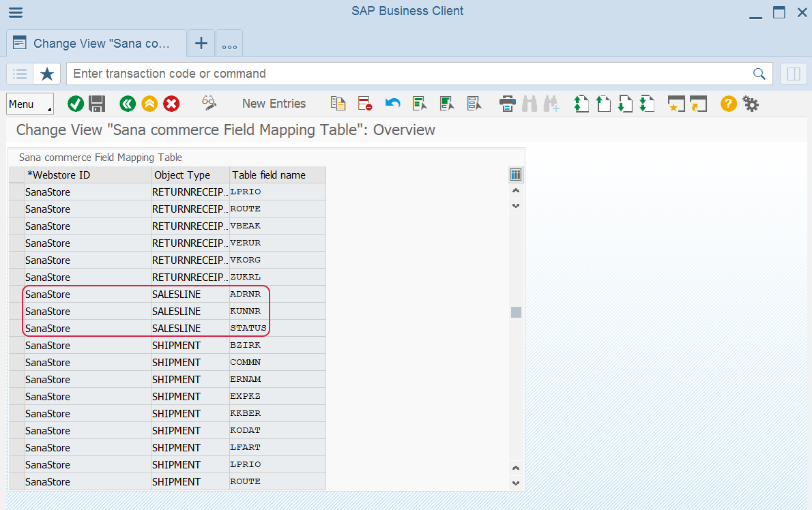Click the *Webstore ID column header
Screen dimensions: 812x510
[x=88, y=175]
